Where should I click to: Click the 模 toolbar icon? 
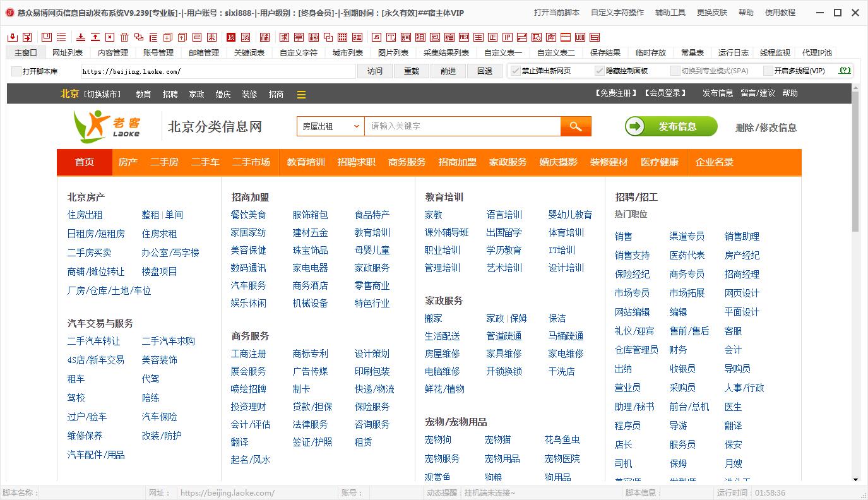pos(313,37)
